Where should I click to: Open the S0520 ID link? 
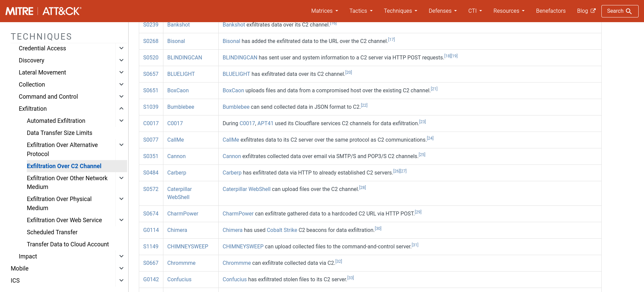tap(151, 58)
